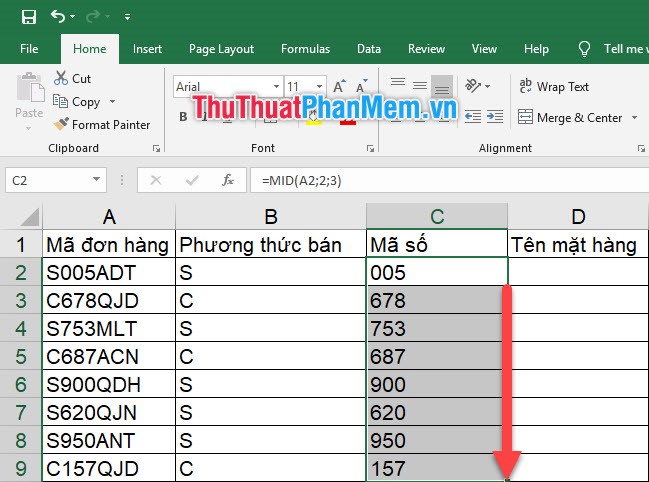Open the Help tab
Image resolution: width=649 pixels, height=482 pixels.
point(536,49)
